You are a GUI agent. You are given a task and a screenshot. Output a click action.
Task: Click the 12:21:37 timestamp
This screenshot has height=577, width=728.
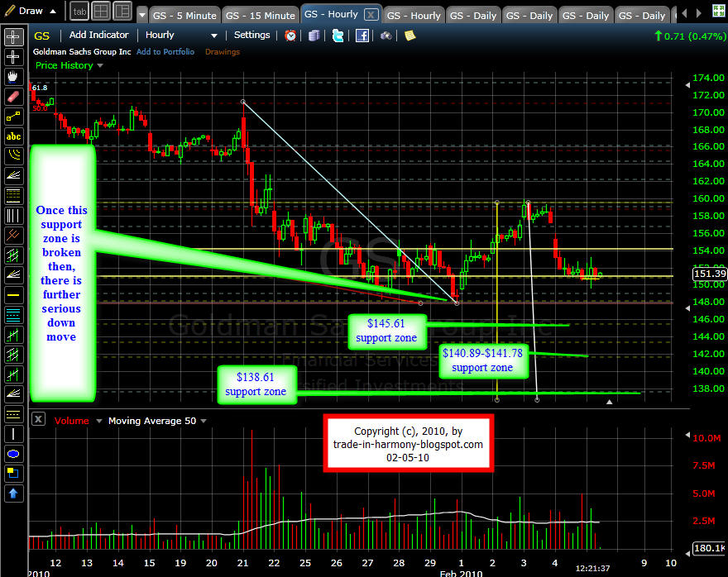click(x=592, y=568)
